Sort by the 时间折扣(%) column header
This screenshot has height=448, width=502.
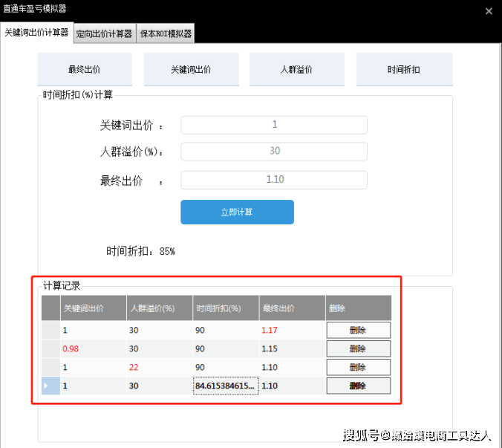click(226, 308)
